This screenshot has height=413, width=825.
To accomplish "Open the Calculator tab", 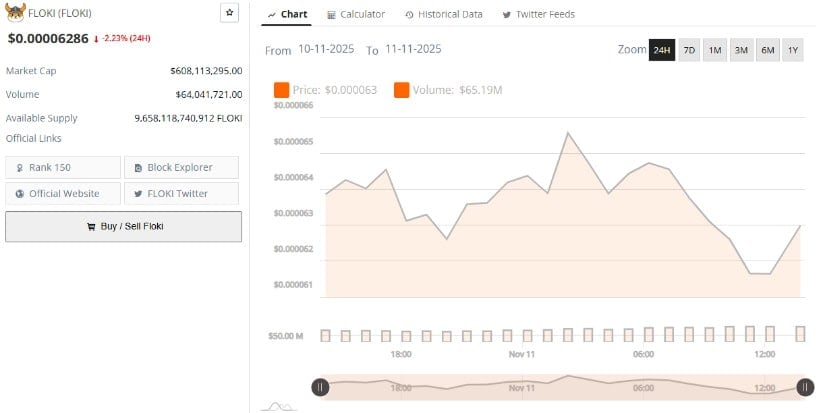I will click(x=355, y=14).
